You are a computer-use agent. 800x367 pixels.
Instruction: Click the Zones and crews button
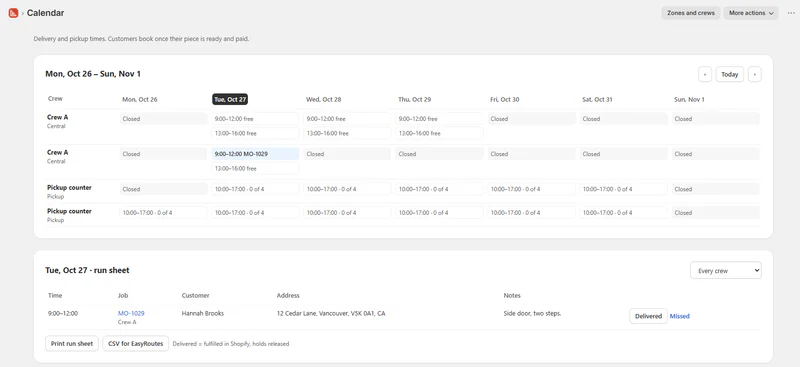(691, 13)
